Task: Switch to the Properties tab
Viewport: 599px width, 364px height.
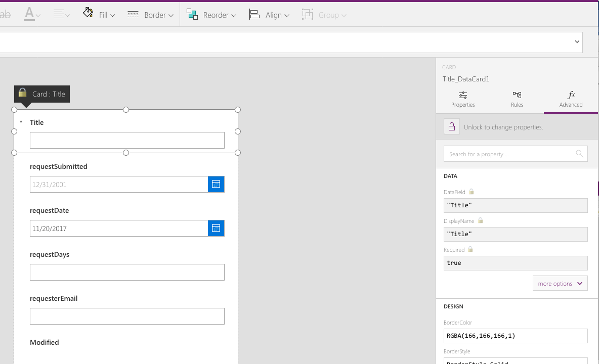Action: (462, 99)
